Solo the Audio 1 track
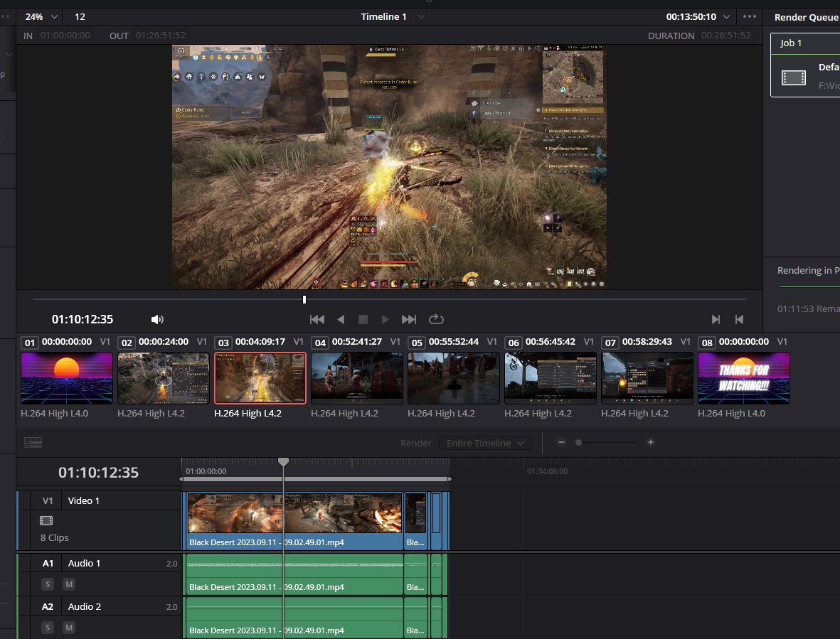 (x=48, y=584)
